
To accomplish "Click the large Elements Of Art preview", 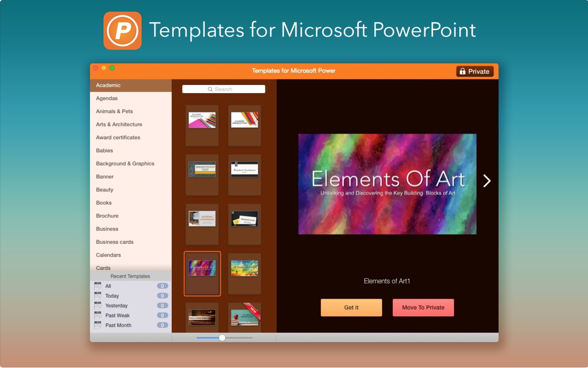I will (x=387, y=184).
